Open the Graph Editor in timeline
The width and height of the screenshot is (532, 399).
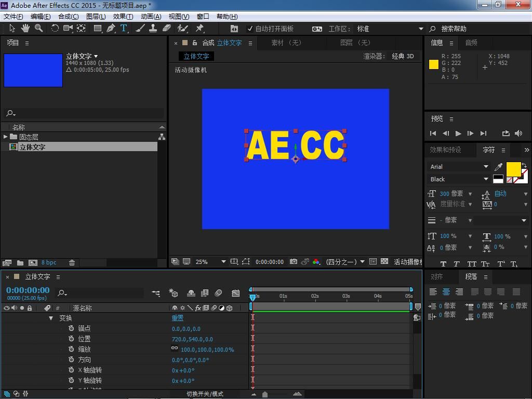(235, 293)
